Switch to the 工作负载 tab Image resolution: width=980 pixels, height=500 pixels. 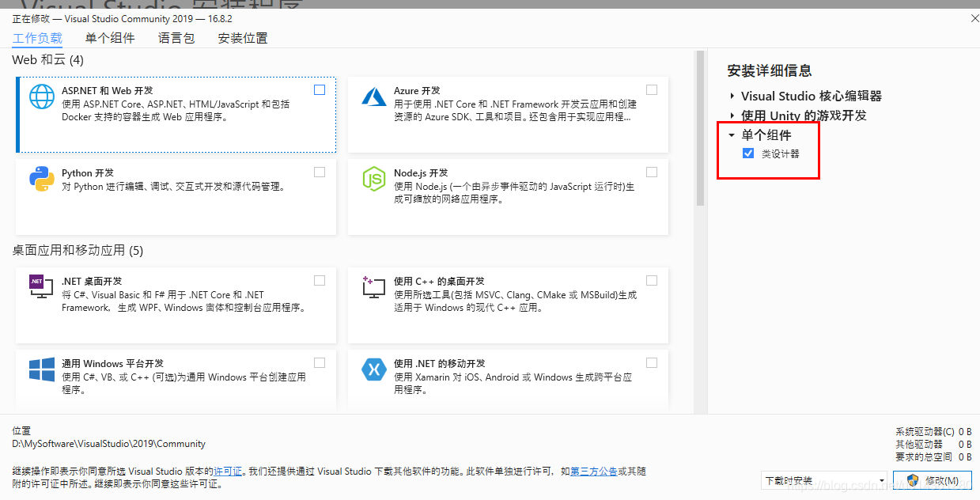pyautogui.click(x=37, y=38)
